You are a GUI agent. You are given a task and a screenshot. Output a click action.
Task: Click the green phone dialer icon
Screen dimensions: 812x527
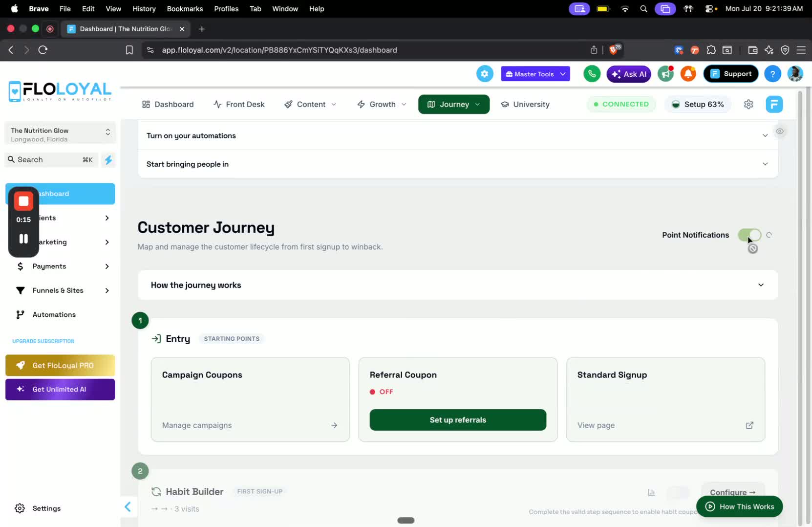click(592, 74)
